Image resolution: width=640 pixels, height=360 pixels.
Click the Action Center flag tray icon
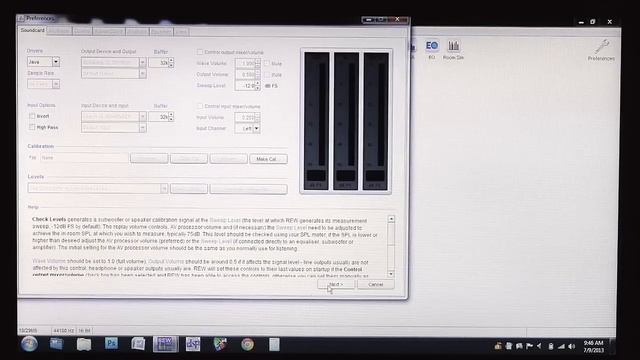click(529, 347)
